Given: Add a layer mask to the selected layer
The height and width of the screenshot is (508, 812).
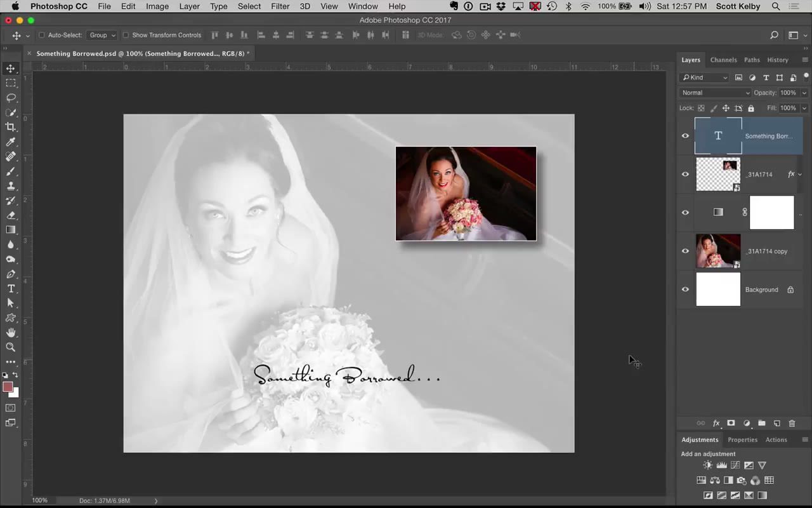Looking at the screenshot, I should (x=731, y=423).
